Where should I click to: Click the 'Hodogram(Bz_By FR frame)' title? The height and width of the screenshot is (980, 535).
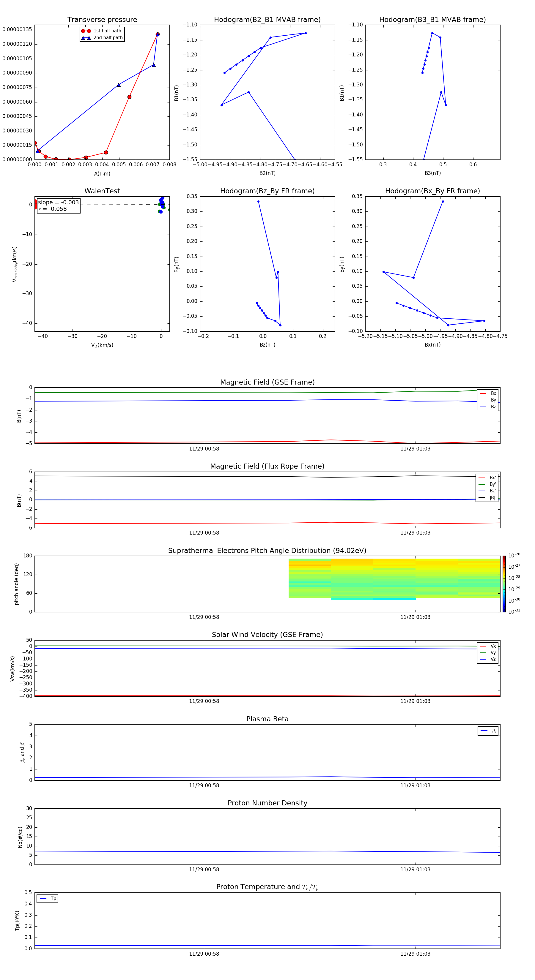(267, 191)
